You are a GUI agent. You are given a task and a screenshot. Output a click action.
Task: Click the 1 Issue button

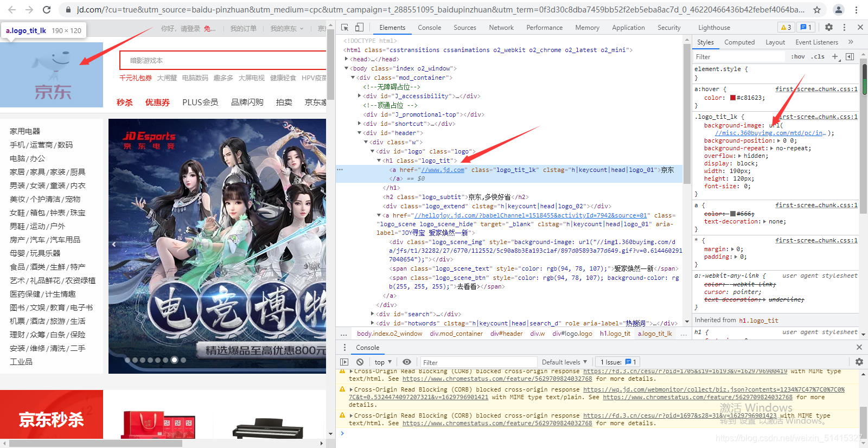click(x=618, y=362)
